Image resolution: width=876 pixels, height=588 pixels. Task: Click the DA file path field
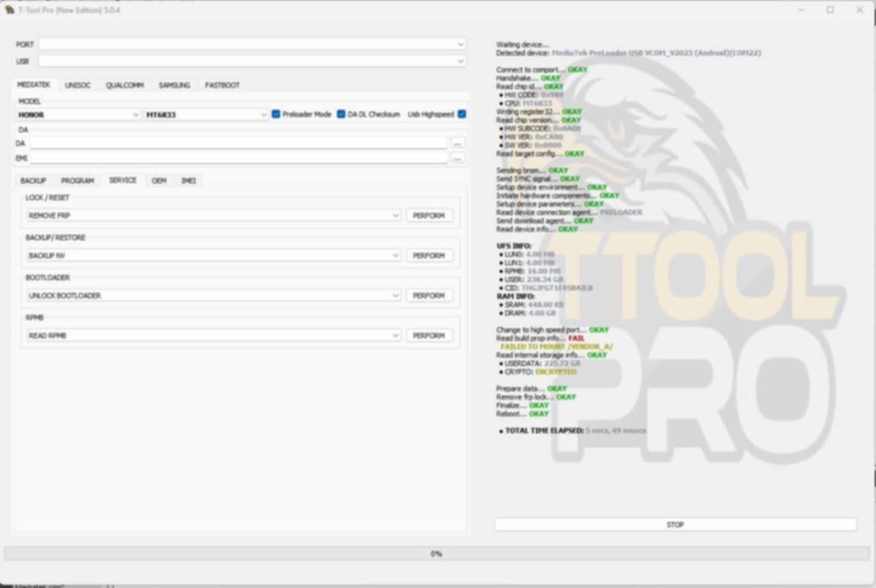[238, 143]
